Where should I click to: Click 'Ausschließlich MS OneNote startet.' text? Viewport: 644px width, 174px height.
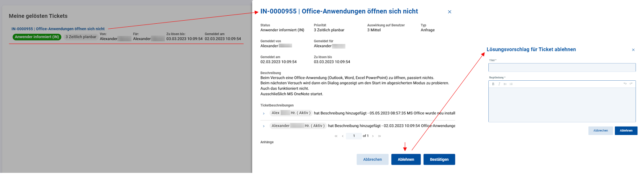coord(292,94)
